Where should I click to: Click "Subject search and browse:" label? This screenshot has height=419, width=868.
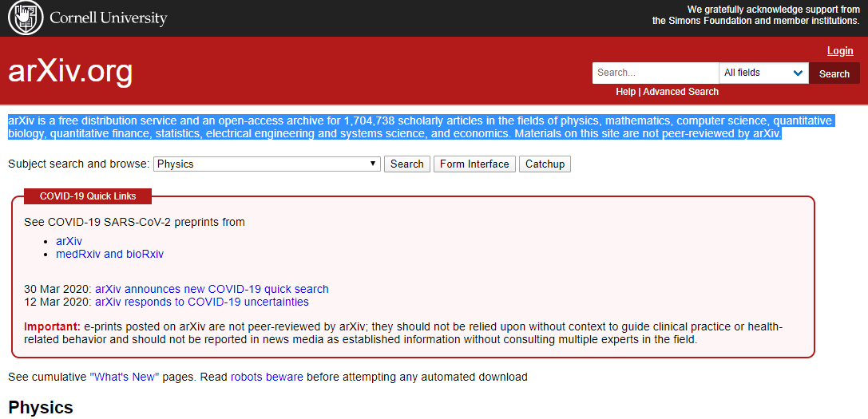point(79,164)
